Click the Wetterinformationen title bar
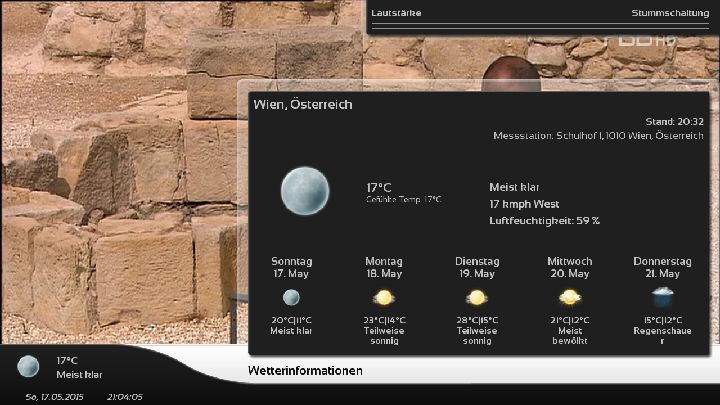 pyautogui.click(x=305, y=371)
